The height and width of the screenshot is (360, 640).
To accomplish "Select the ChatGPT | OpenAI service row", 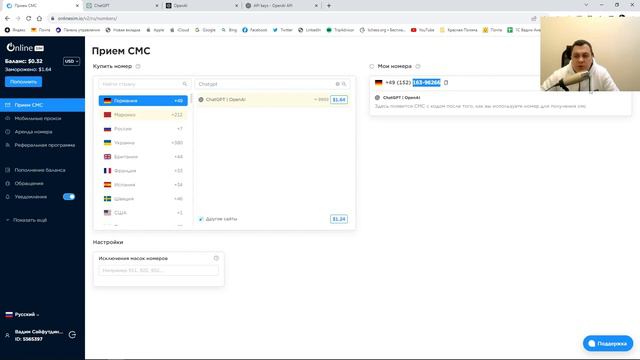I will coord(273,100).
